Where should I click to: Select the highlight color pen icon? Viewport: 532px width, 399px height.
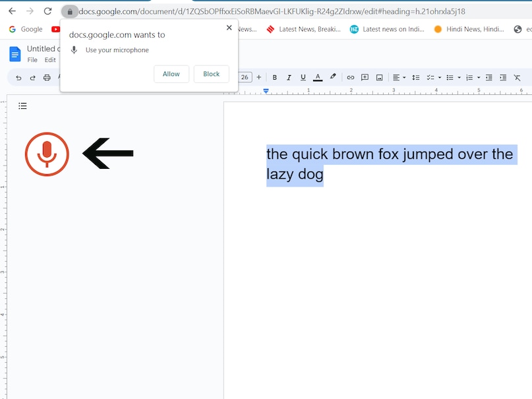pyautogui.click(x=333, y=77)
